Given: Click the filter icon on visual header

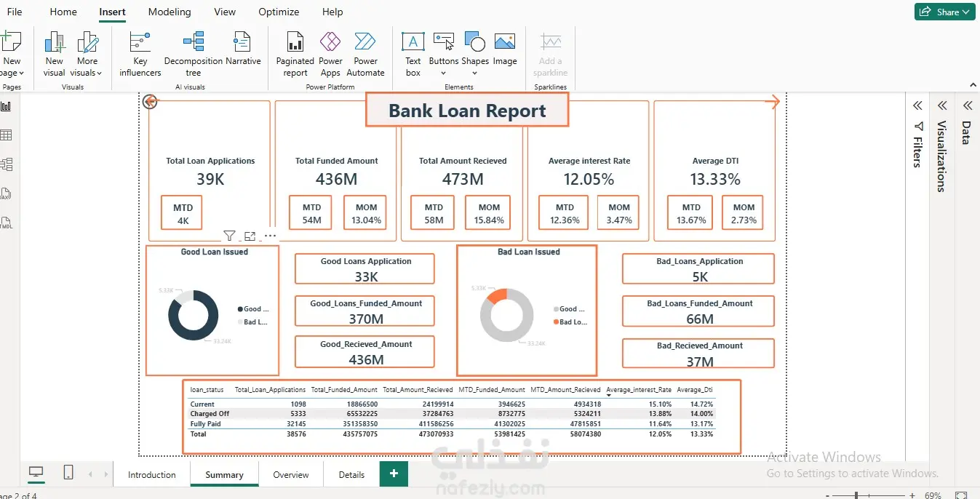Looking at the screenshot, I should pyautogui.click(x=229, y=236).
